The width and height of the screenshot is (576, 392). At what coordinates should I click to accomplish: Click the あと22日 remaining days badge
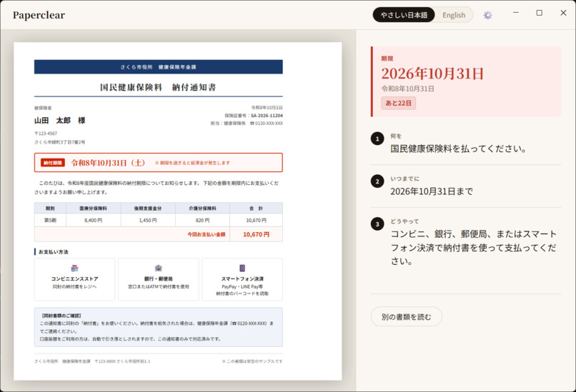398,103
